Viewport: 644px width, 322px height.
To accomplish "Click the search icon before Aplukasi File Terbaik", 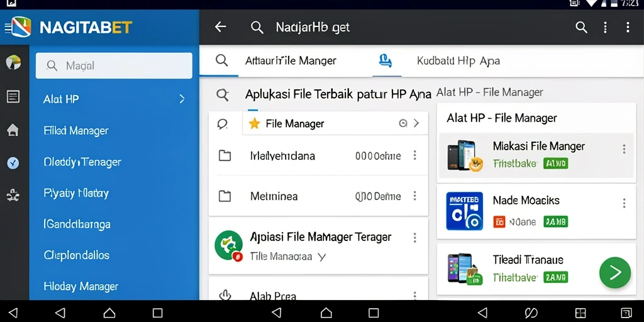I will 223,96.
